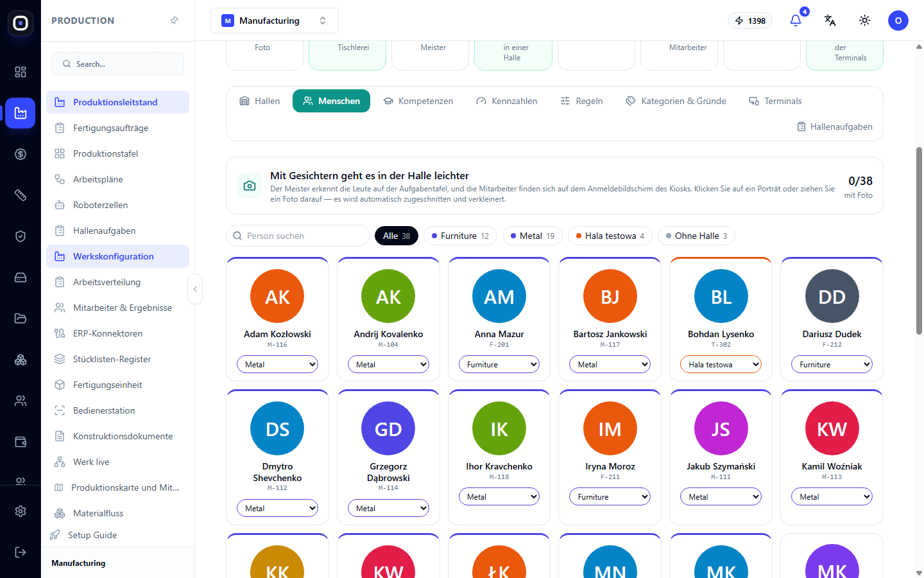This screenshot has height=578, width=924.
Task: Filter people by Ohne Halle chip
Action: (696, 236)
